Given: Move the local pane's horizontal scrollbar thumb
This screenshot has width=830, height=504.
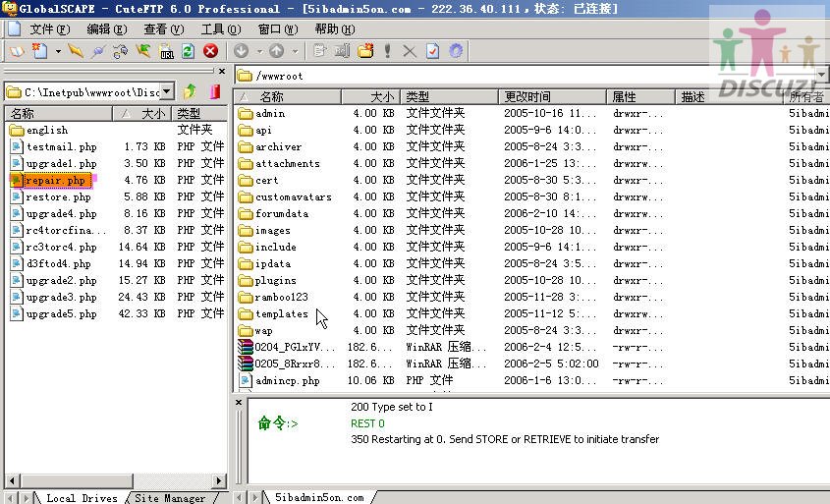Looking at the screenshot, I should tap(77, 480).
